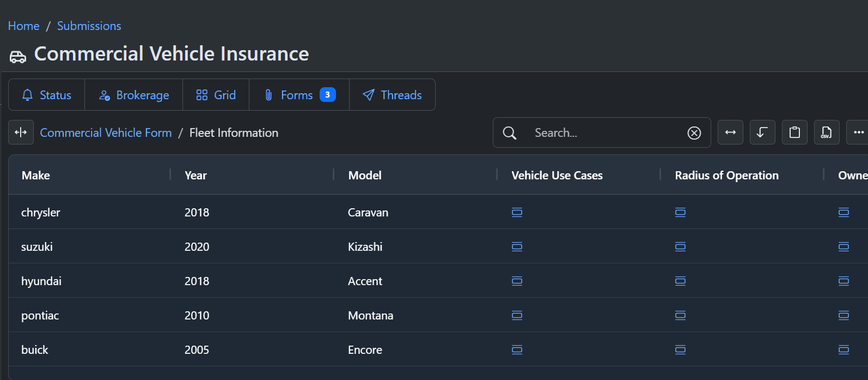This screenshot has width=868, height=380.
Task: Open Radius of Operation icon for hyundai row
Action: click(x=680, y=281)
